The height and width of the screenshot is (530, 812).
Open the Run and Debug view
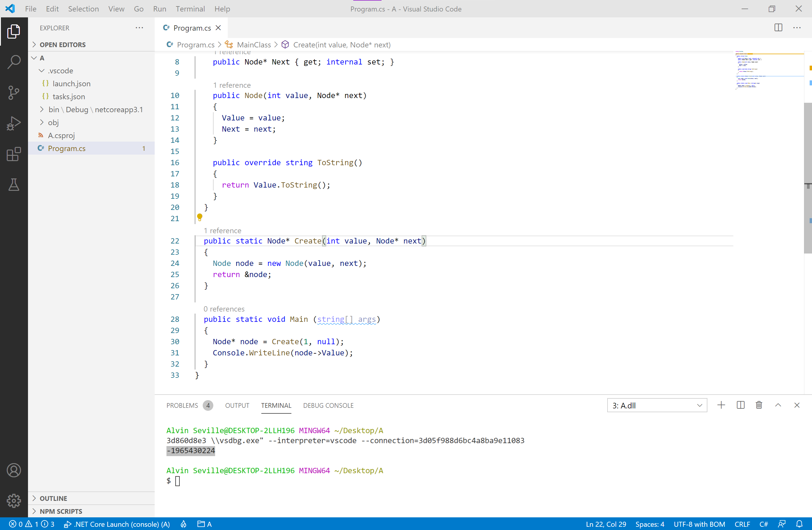[x=14, y=123]
